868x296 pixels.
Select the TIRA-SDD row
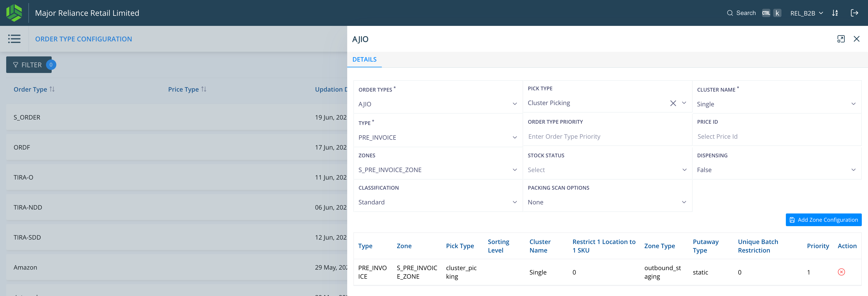[176, 237]
